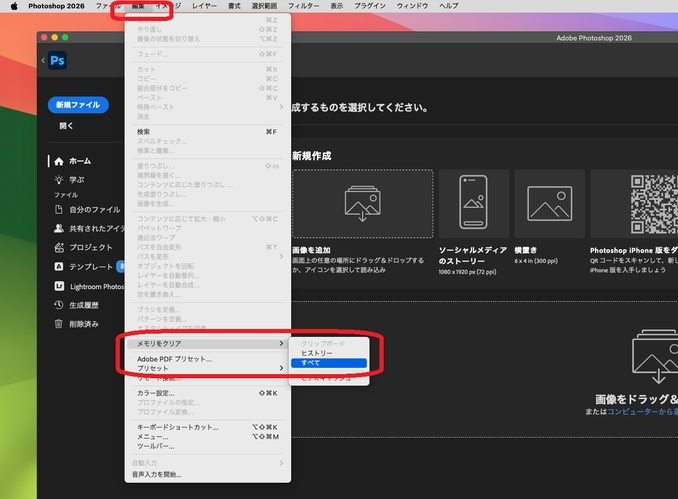Click the large drag-and-drop image icon
Screen dimensions: 678x499
(x=655, y=357)
